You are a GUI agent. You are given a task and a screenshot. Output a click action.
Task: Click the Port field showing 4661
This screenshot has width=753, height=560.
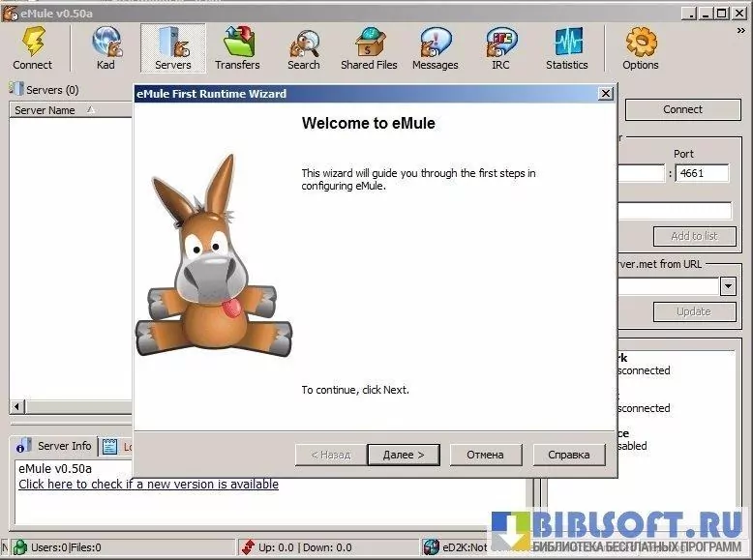703,173
